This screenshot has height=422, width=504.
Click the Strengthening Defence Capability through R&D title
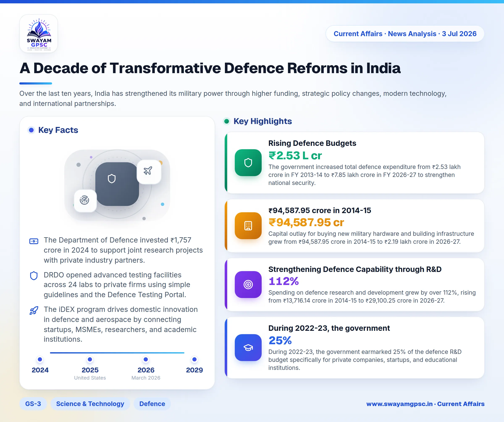[x=355, y=269]
